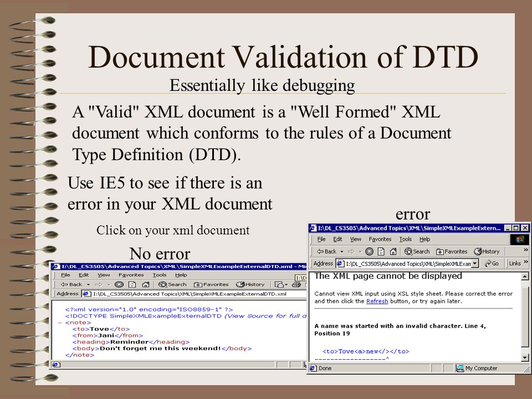
Task: Click Go button in the error window
Action: click(492, 263)
